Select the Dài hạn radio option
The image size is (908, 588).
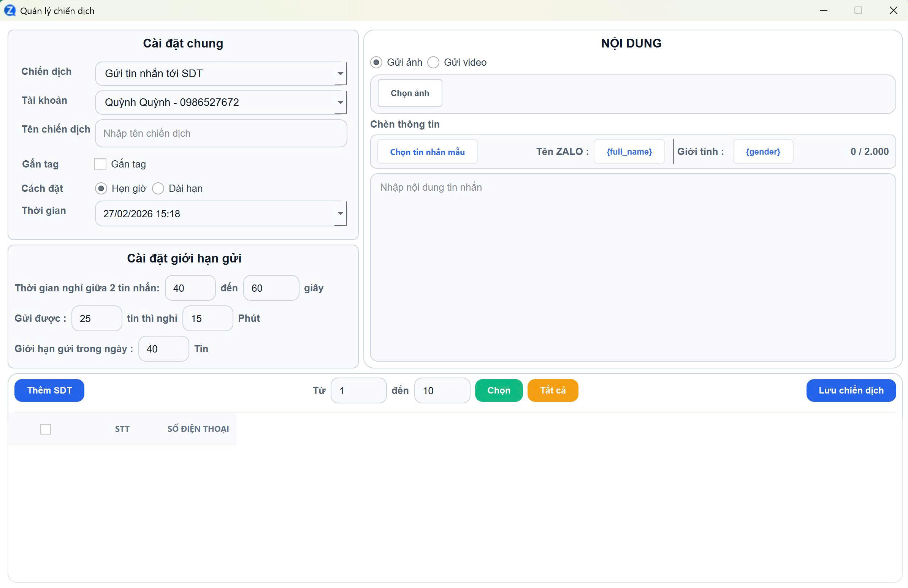158,188
